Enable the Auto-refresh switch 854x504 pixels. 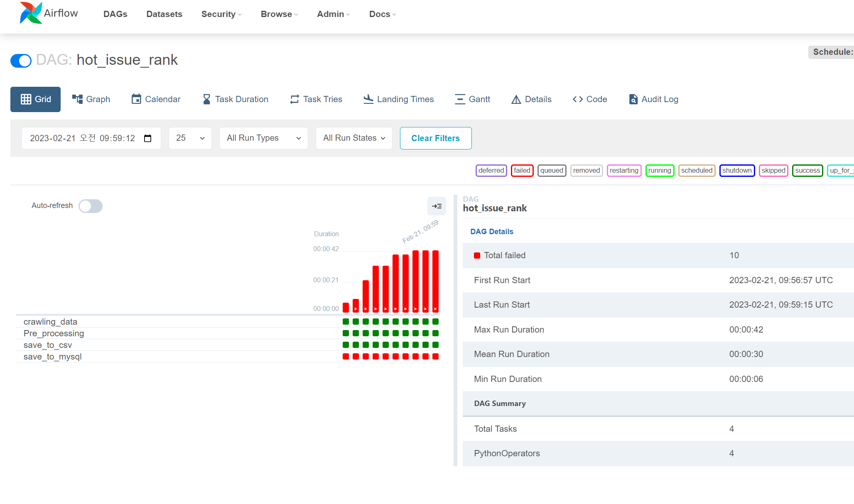pyautogui.click(x=91, y=206)
